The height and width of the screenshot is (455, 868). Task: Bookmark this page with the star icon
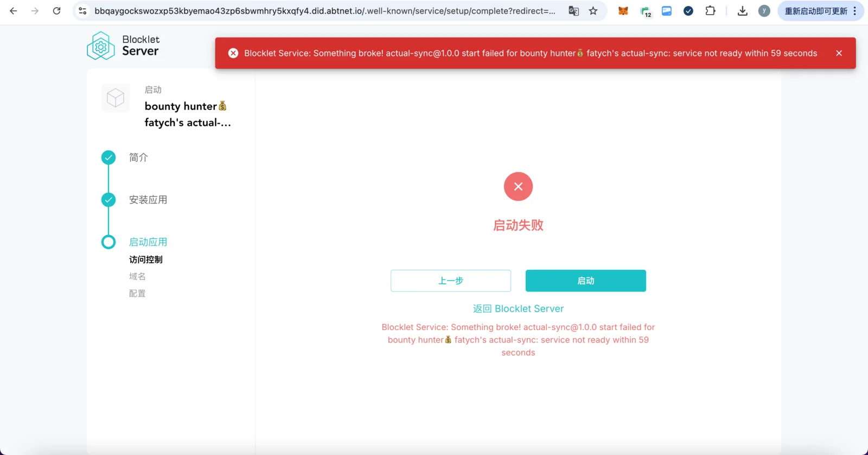[593, 11]
